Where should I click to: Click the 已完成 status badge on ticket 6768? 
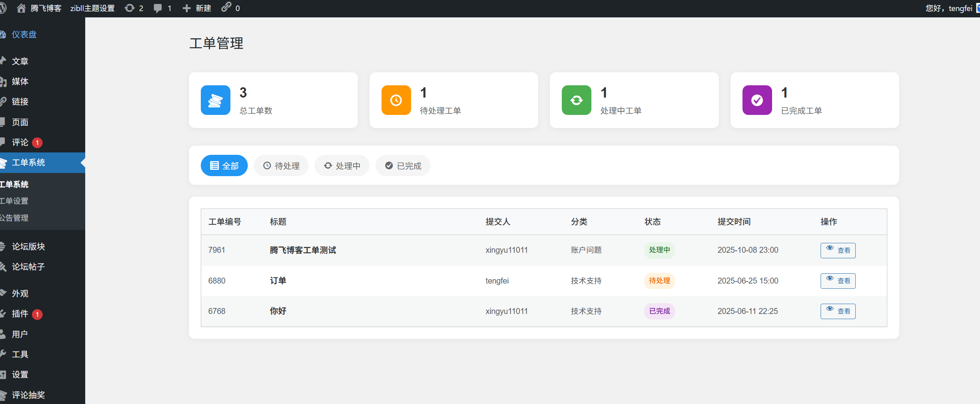[x=659, y=311]
